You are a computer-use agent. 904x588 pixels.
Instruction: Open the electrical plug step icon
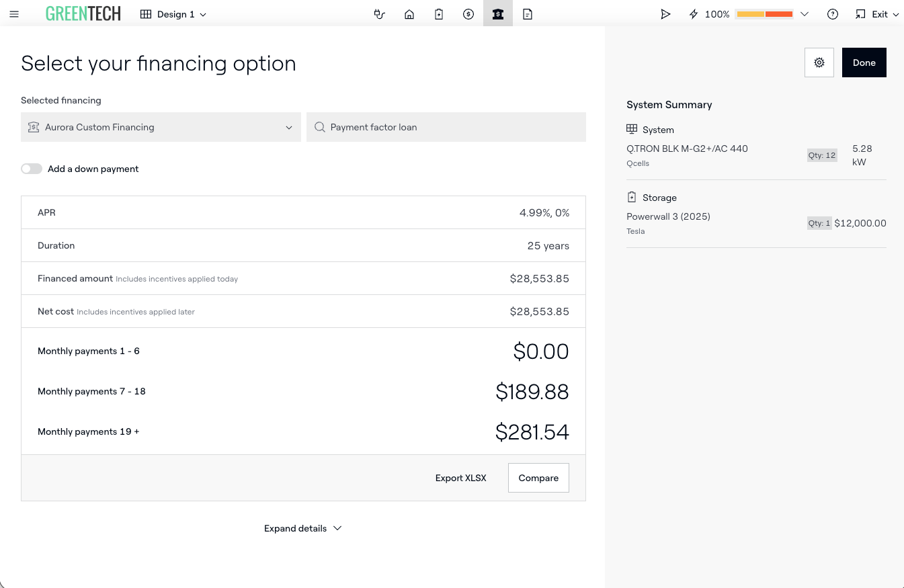click(380, 14)
